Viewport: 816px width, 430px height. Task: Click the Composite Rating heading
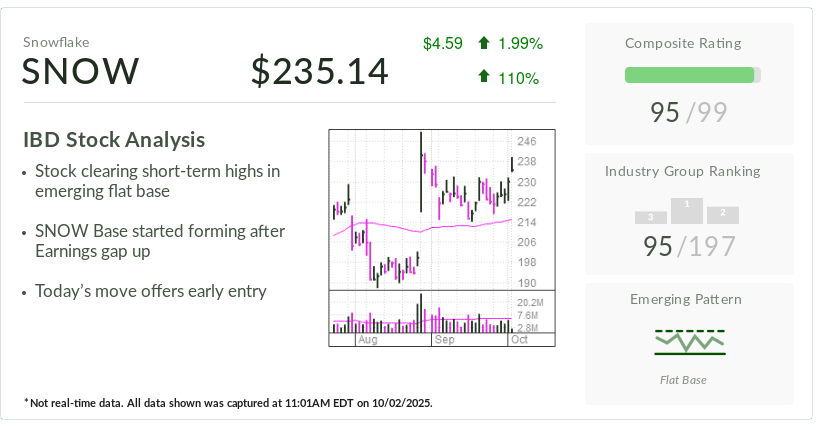[x=689, y=43]
